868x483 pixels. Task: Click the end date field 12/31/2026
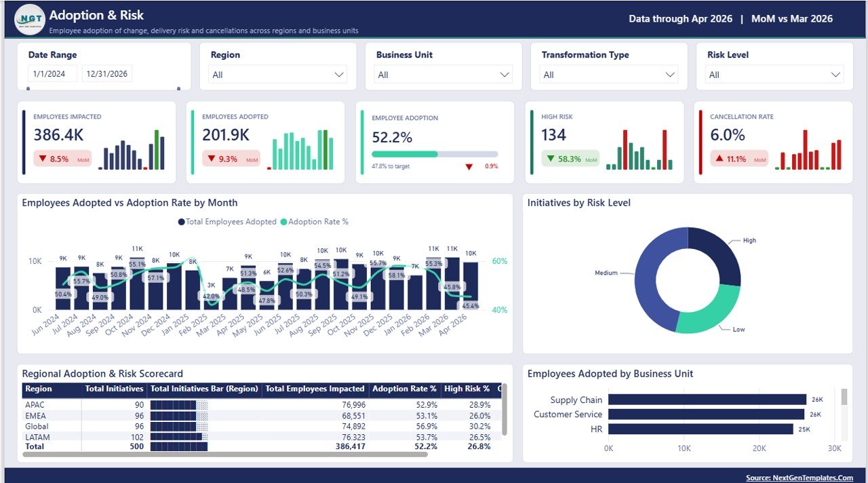pyautogui.click(x=107, y=74)
